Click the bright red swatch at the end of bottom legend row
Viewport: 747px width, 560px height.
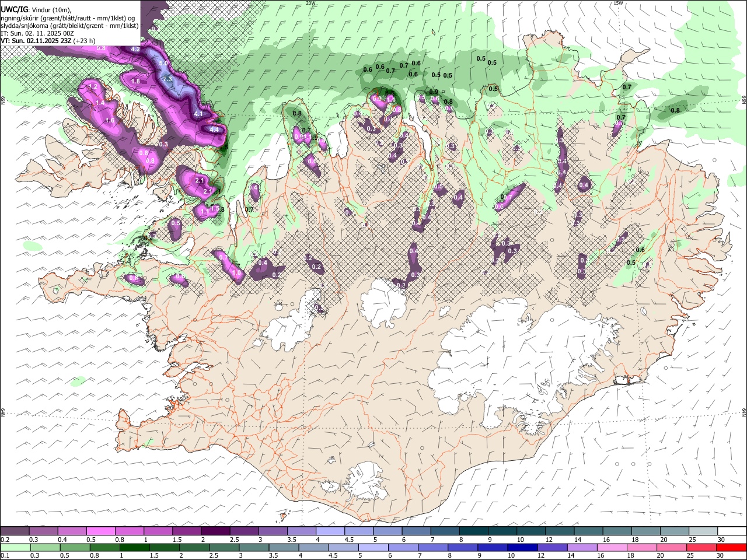click(731, 547)
